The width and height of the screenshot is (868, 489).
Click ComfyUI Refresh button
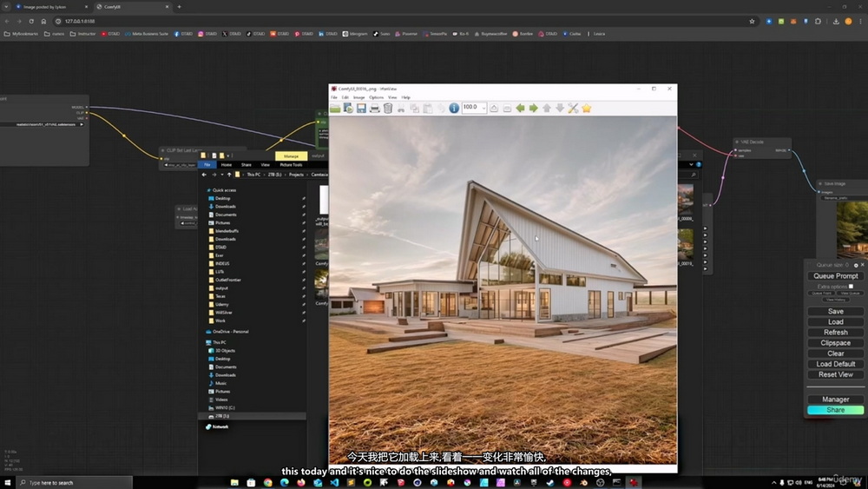[835, 333]
